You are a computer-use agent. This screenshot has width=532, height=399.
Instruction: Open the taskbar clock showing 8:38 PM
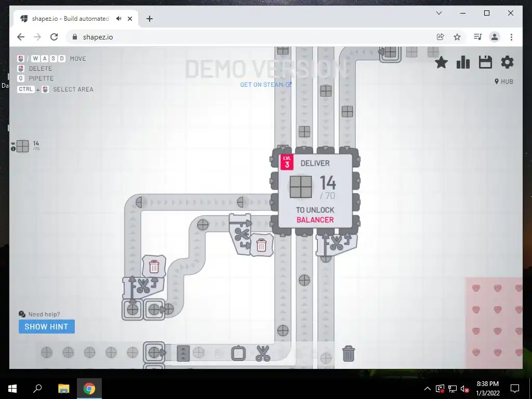(487, 389)
